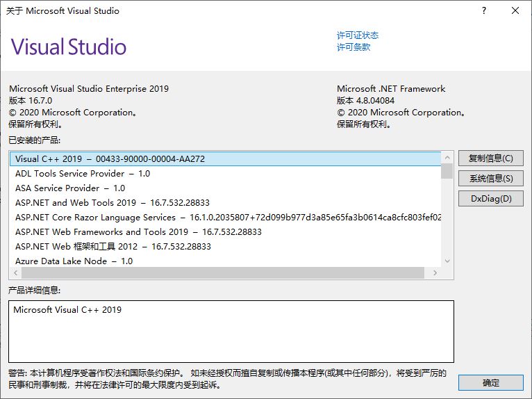532x399 pixels.
Task: Click the Microsoft Visual C++ 2019 detail text
Action: [x=67, y=310]
